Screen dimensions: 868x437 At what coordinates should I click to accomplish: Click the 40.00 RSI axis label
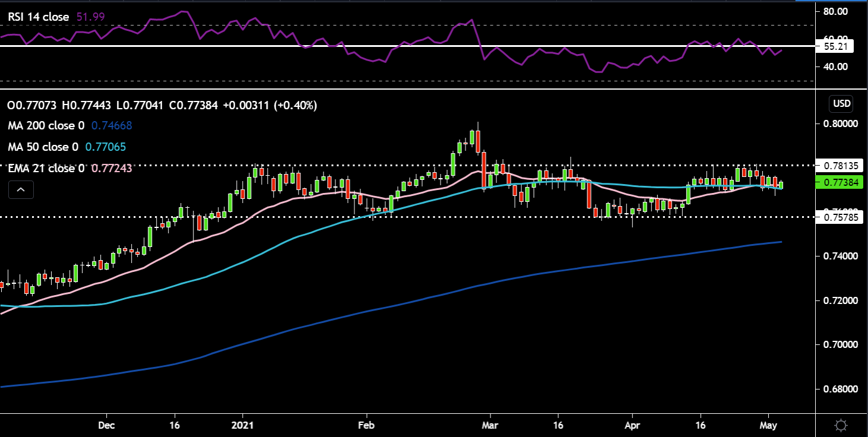(835, 66)
